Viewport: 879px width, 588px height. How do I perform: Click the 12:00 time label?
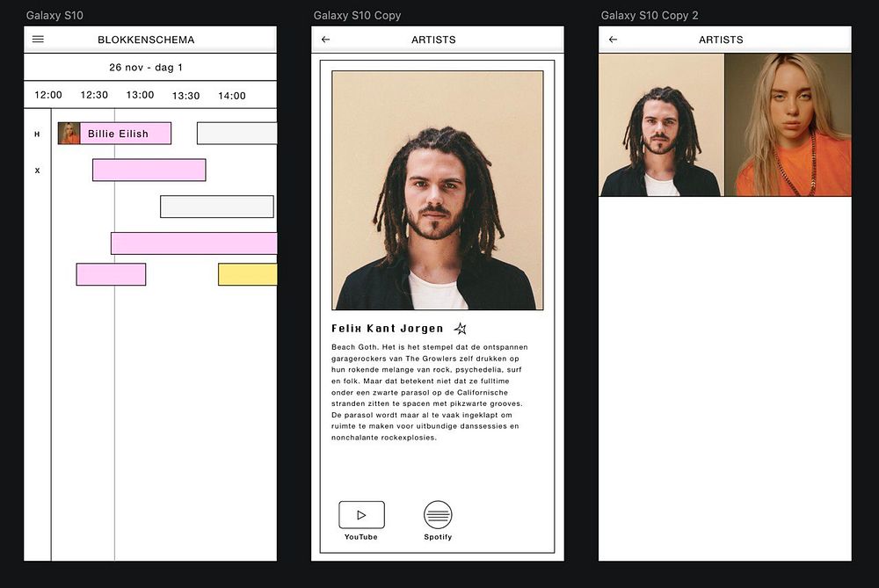pos(48,95)
